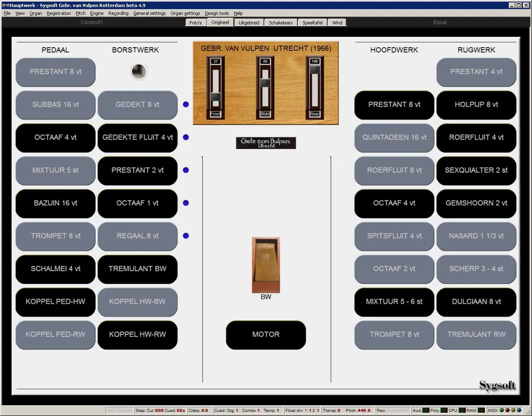Click the round knob under BORSTWERK

click(139, 72)
